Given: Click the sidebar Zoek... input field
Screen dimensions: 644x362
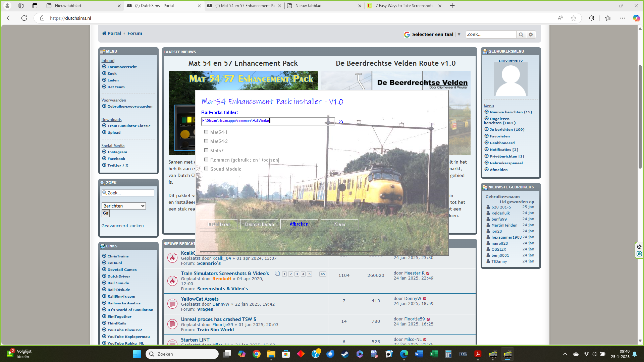Looking at the screenshot, I should point(128,193).
